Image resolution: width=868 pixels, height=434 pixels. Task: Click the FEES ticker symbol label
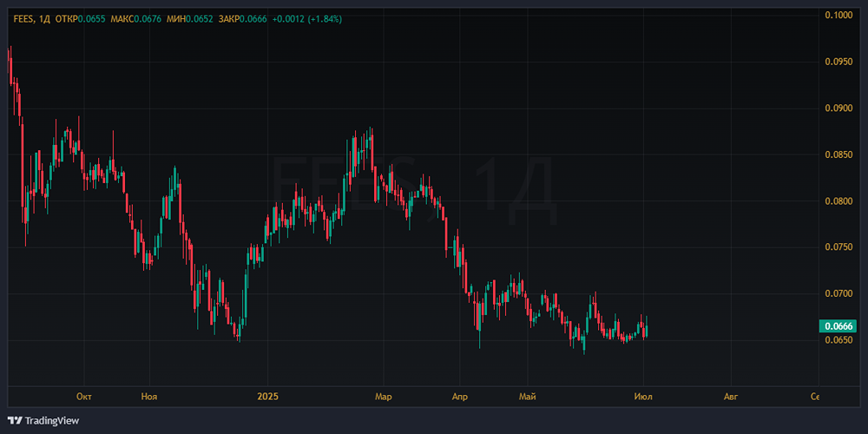coord(25,19)
